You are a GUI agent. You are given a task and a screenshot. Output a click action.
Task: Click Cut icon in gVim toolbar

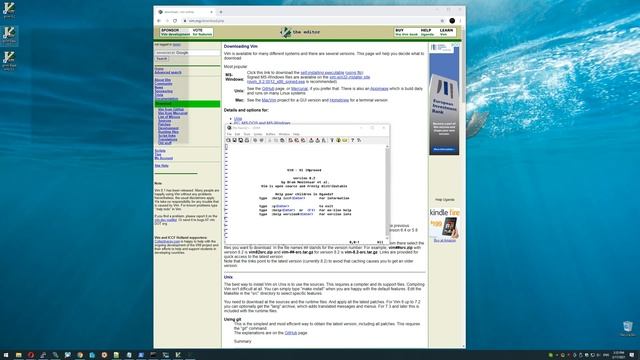269,140
